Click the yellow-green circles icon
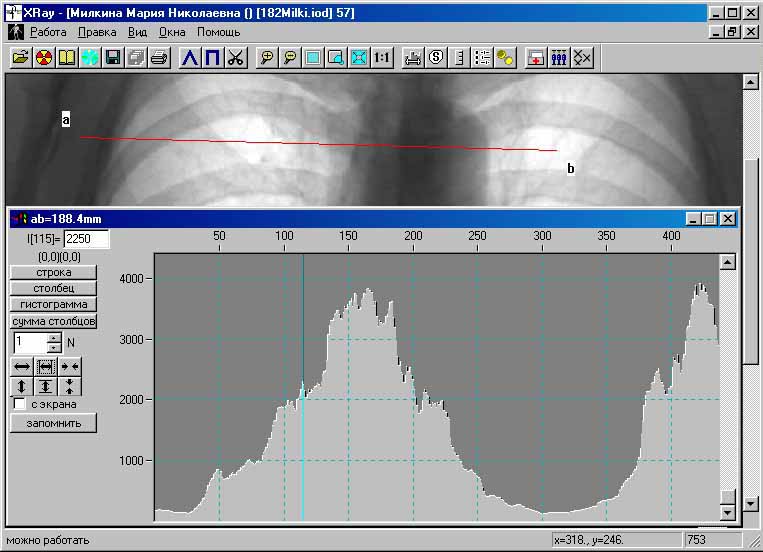The height and width of the screenshot is (552, 763). point(505,58)
